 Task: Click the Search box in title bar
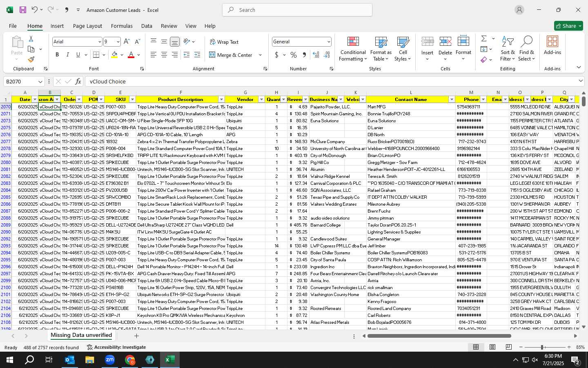[297, 10]
